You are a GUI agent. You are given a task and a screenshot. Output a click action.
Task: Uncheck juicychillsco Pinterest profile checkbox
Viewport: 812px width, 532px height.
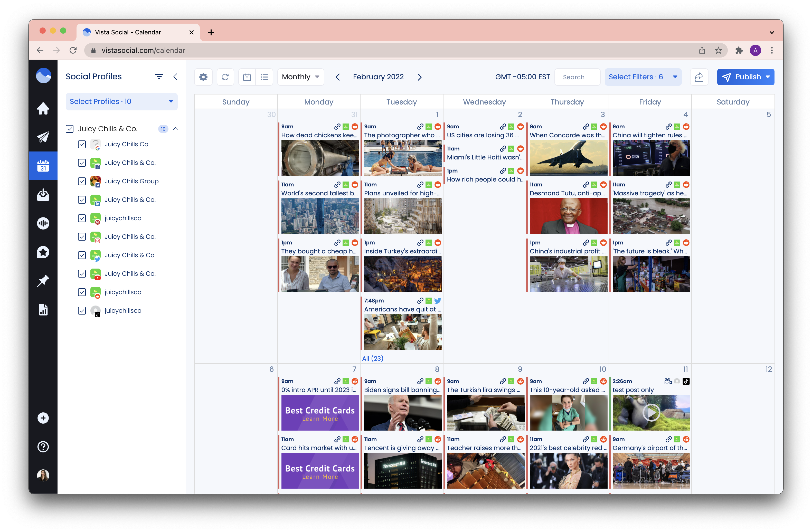coord(82,218)
